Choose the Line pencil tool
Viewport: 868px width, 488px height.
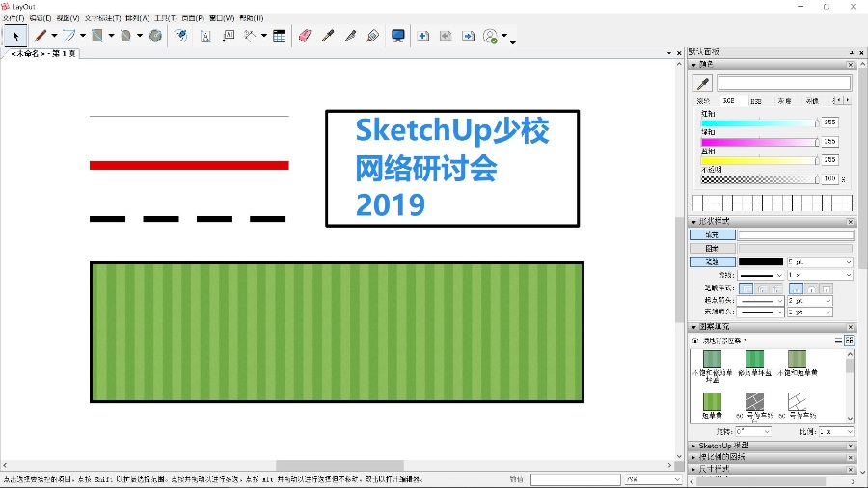click(x=41, y=36)
